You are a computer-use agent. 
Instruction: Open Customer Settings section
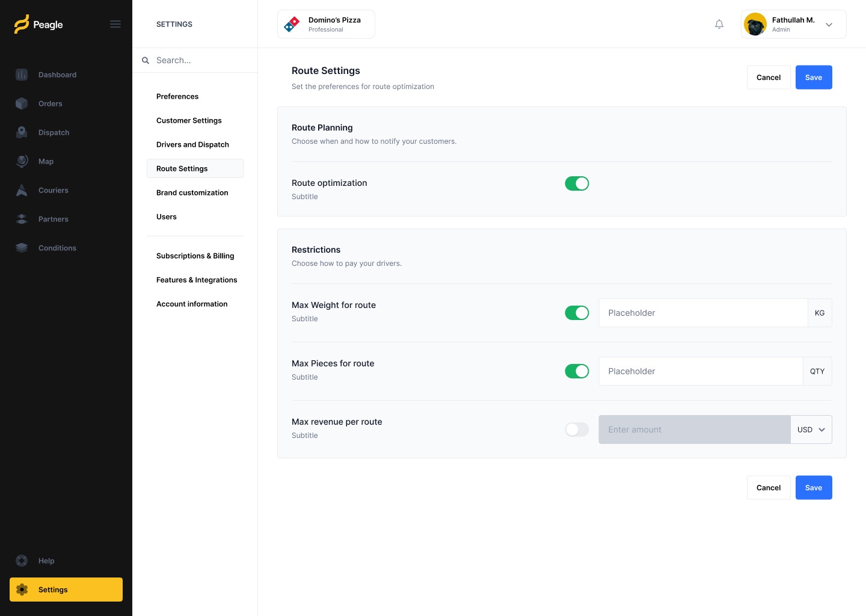pyautogui.click(x=189, y=120)
